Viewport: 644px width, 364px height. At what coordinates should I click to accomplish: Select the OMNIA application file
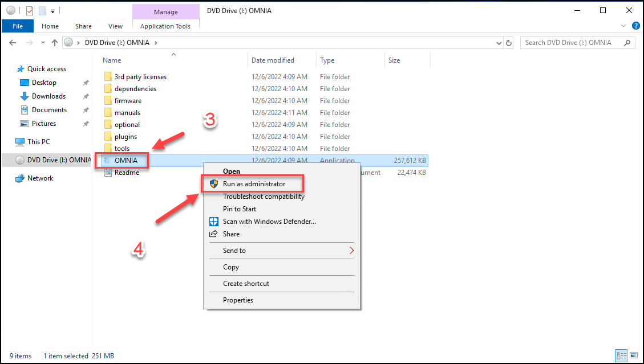click(125, 161)
